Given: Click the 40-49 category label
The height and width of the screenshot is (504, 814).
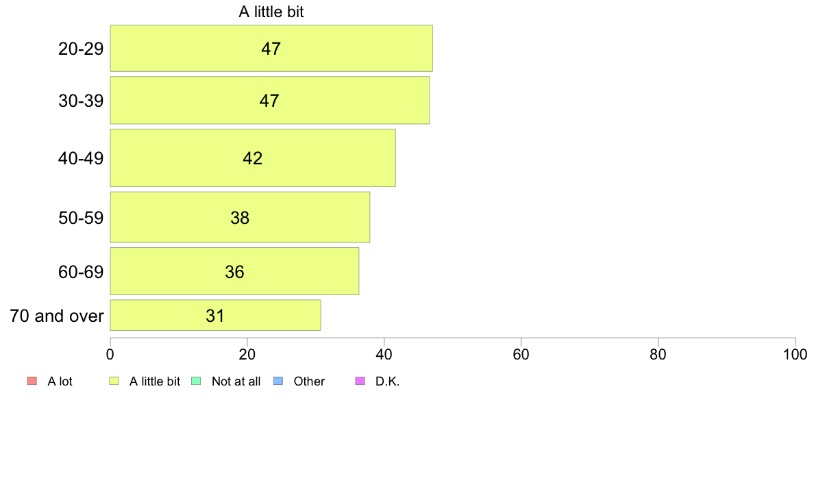Looking at the screenshot, I should [x=80, y=158].
